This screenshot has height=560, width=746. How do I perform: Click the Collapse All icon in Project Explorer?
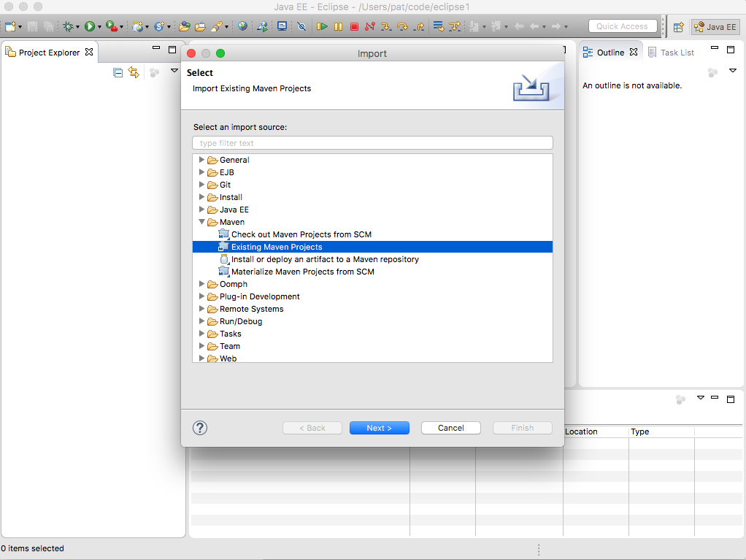click(x=118, y=72)
